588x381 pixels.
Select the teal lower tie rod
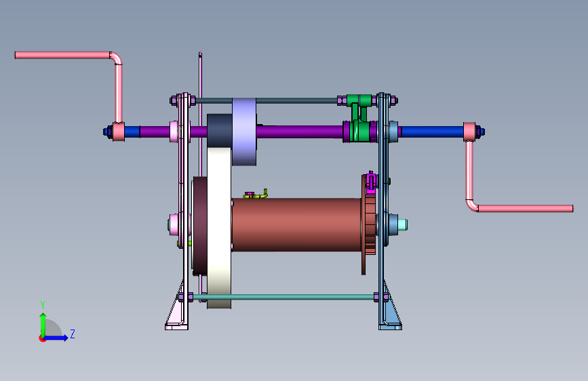283,297
